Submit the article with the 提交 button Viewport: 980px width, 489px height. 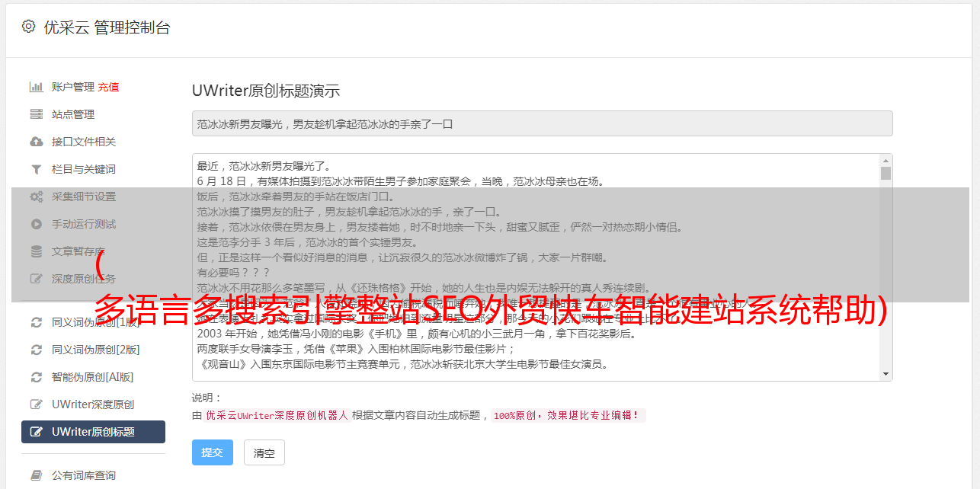point(212,452)
